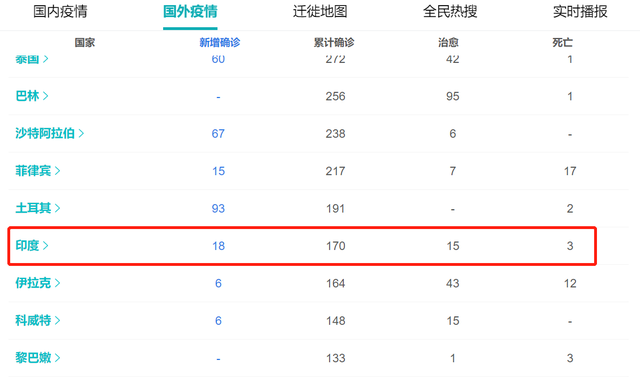Open the 印度 country link
This screenshot has width=640, height=377.
point(27,246)
